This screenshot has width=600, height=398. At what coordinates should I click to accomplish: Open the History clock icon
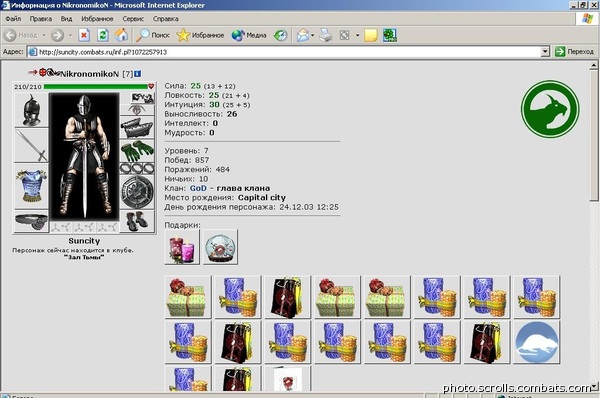coord(280,36)
